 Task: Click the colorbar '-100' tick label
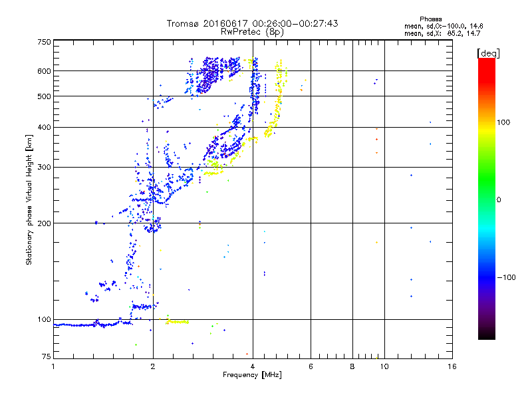pos(506,277)
